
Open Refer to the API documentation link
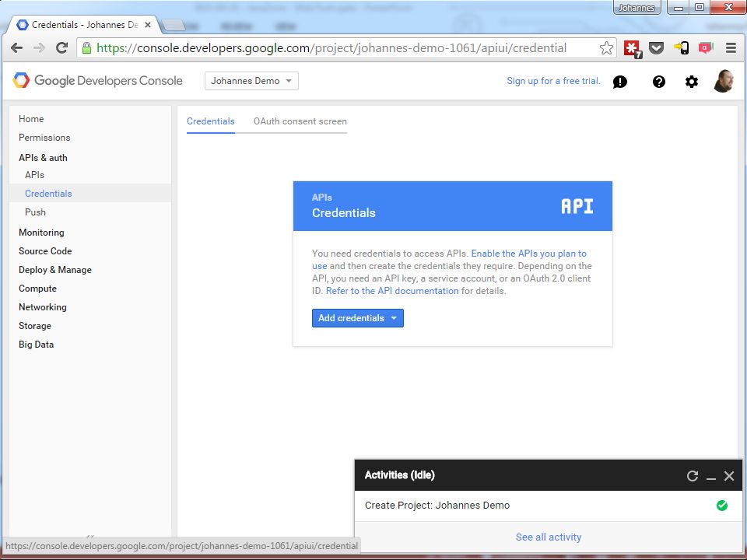(x=392, y=291)
